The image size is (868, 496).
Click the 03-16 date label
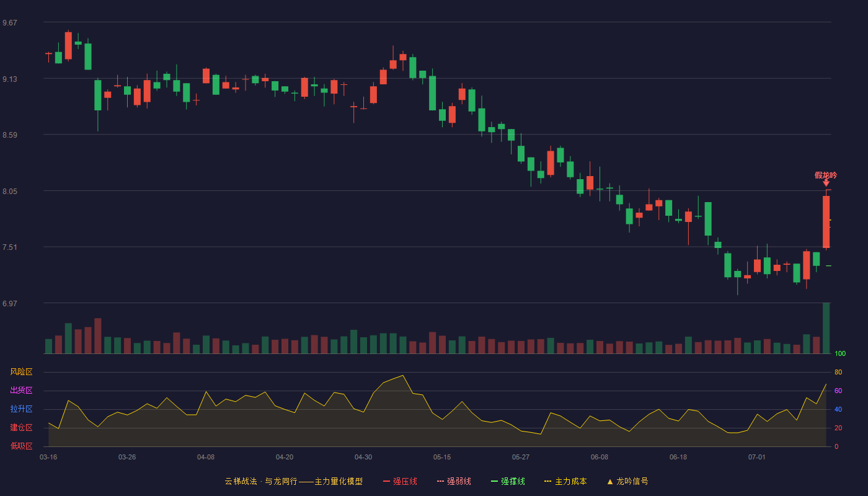click(48, 457)
